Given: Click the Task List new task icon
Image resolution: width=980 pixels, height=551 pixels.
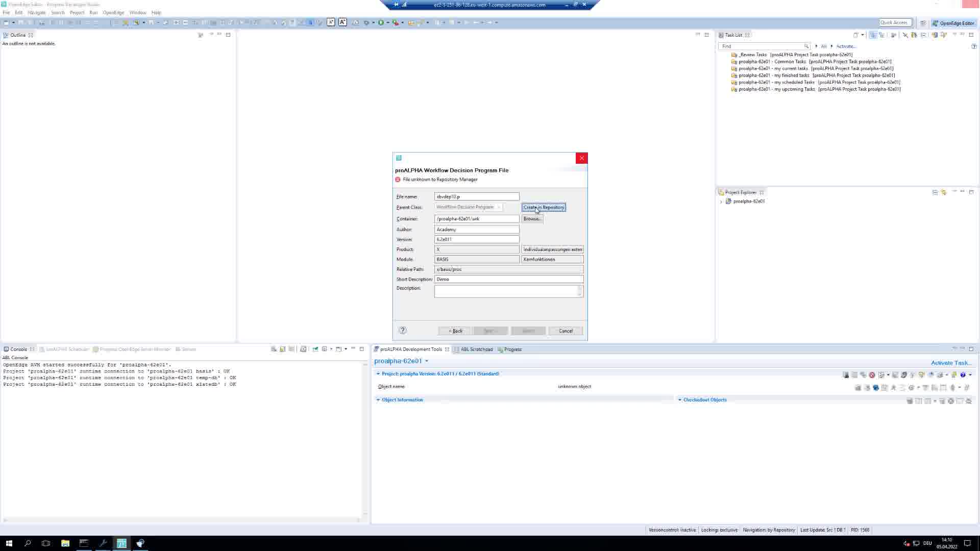Looking at the screenshot, I should pos(856,35).
